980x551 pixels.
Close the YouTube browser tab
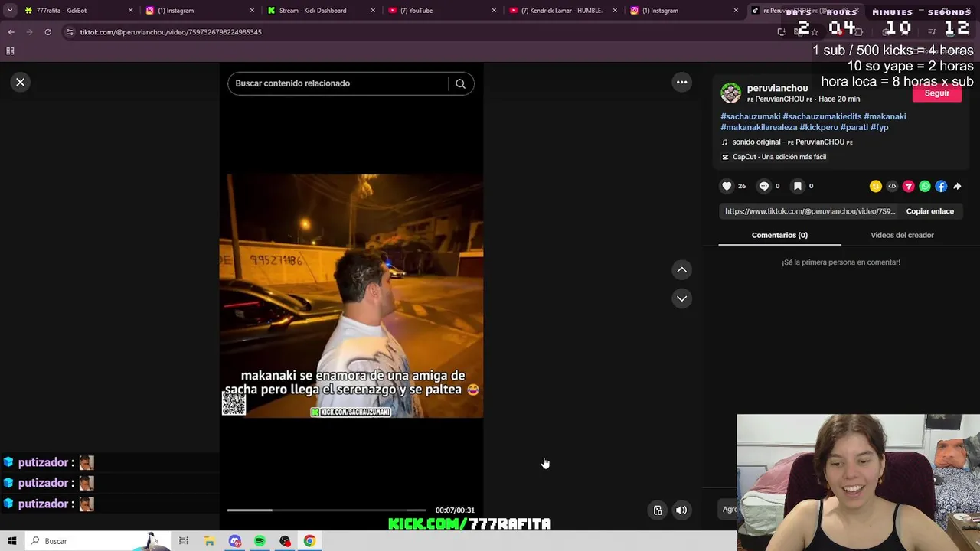coord(494,11)
